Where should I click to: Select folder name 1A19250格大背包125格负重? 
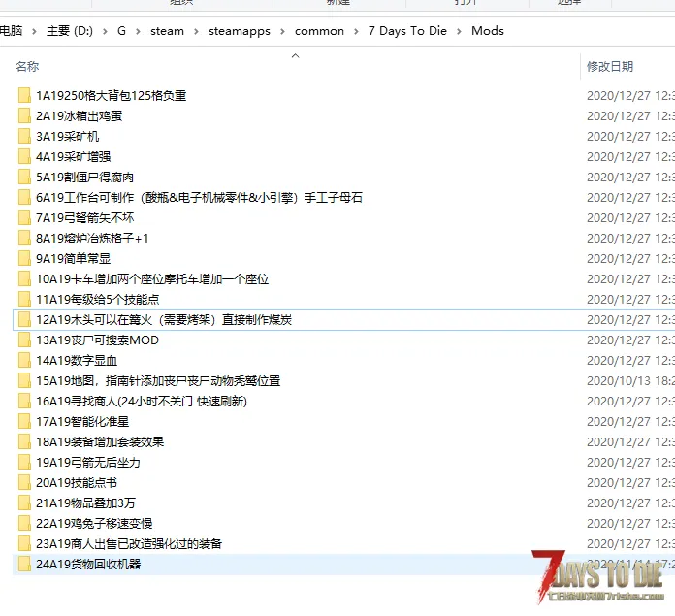[x=112, y=96]
